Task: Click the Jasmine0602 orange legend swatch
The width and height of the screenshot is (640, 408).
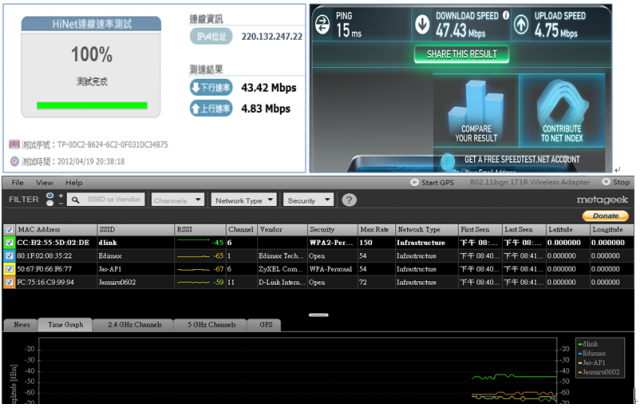Action: click(580, 372)
